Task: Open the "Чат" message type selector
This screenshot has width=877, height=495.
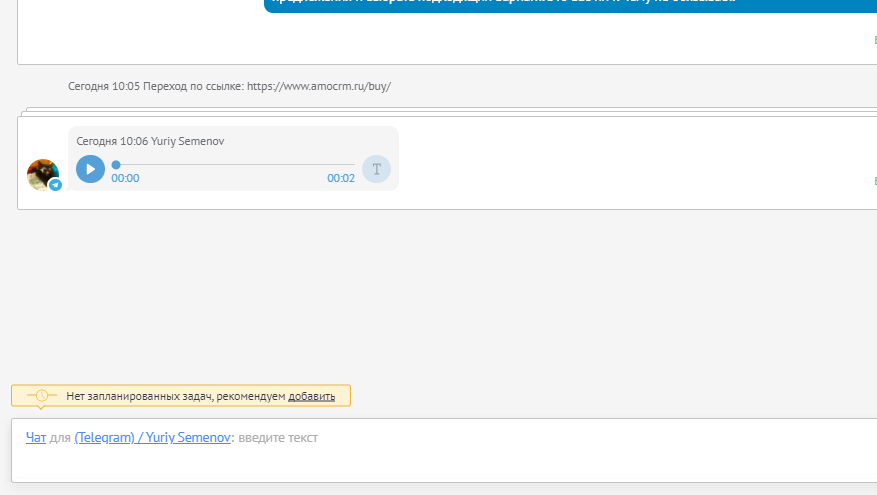Action: tap(36, 438)
